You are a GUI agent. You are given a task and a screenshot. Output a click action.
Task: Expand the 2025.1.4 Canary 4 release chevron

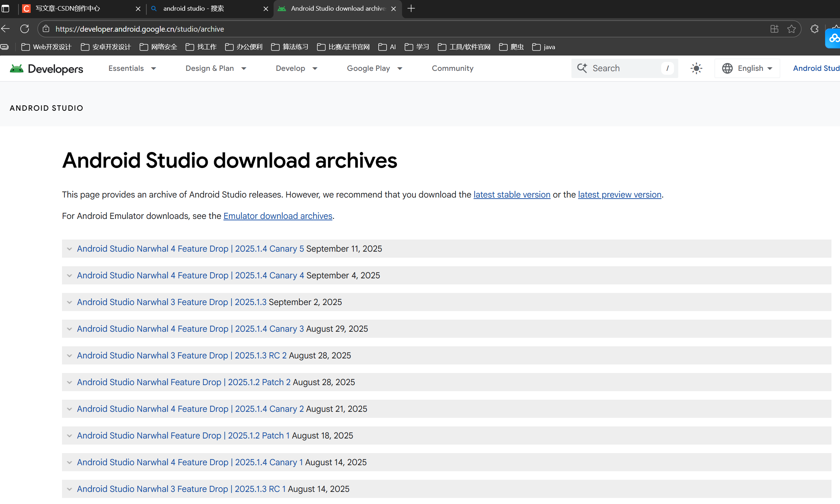coord(69,275)
